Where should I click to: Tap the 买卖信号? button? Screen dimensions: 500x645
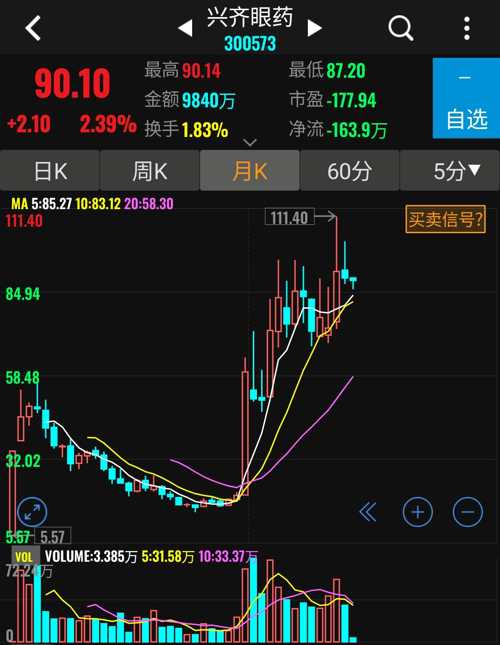(445, 219)
